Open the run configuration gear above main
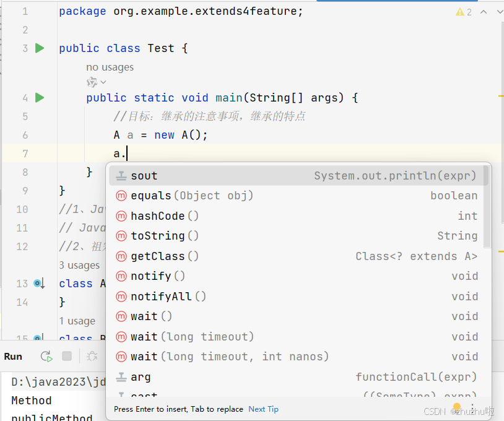 click(90, 82)
